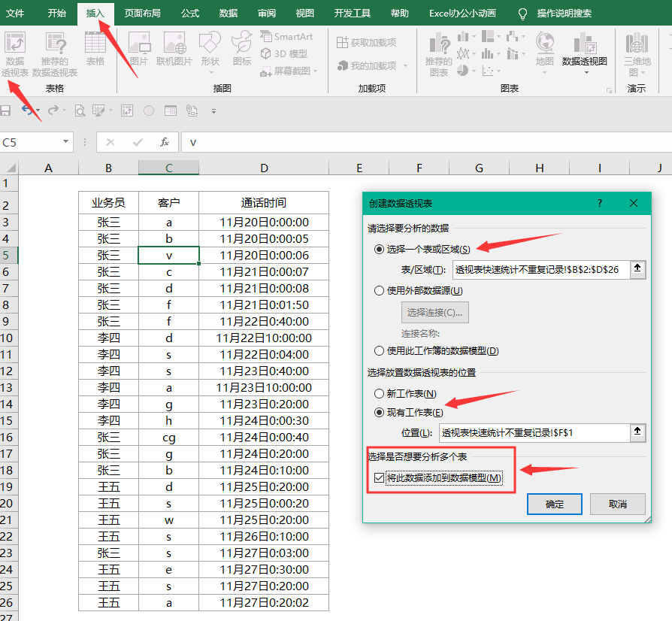672x621 pixels.
Task: Switch to the 数据 data tab
Action: 228,14
